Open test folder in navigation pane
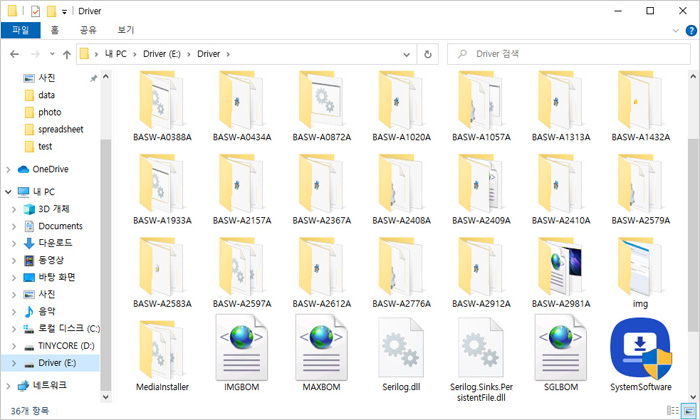 [x=45, y=146]
